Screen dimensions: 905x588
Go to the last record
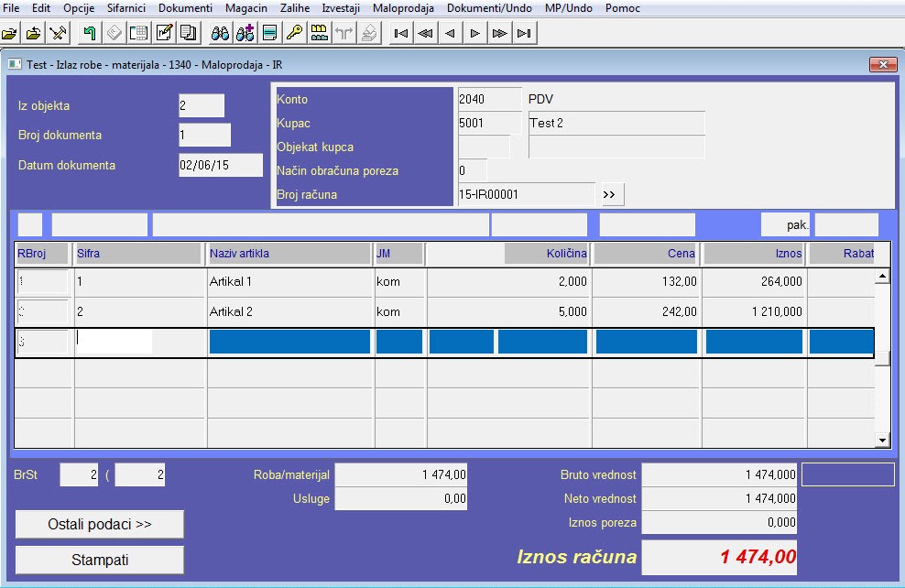coord(525,34)
